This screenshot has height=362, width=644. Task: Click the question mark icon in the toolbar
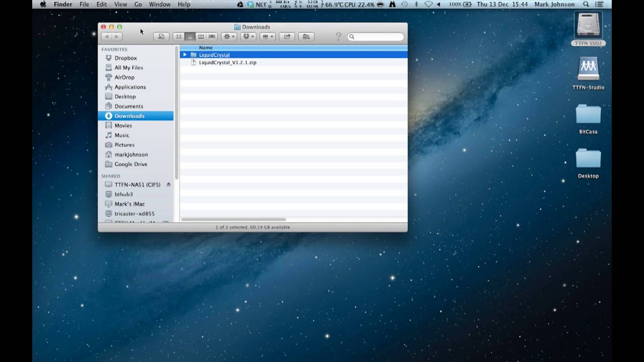(x=338, y=37)
